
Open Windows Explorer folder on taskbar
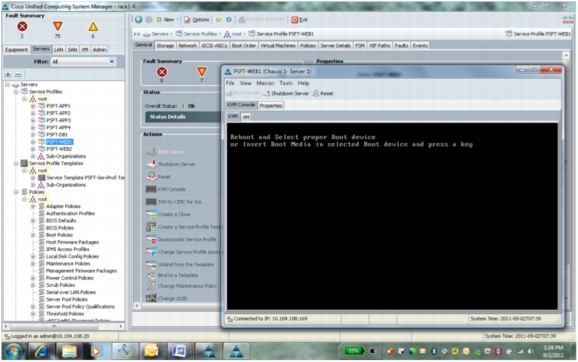69,352
